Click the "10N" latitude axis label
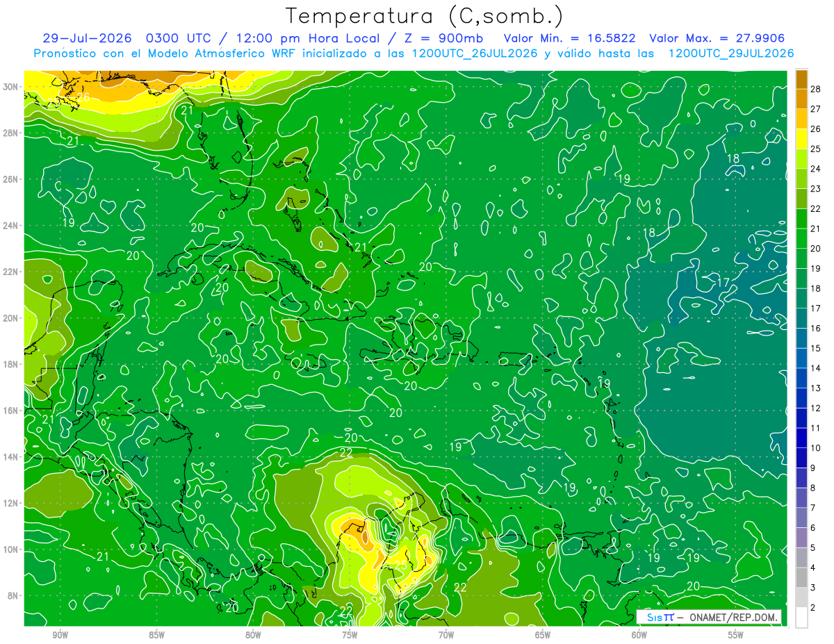This screenshot has width=834, height=644. [x=12, y=550]
